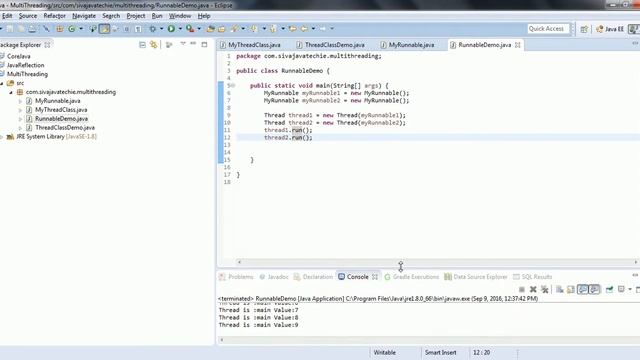Click the Open Type icon in toolbar
Screen dimensions: 640x360
(211, 29)
